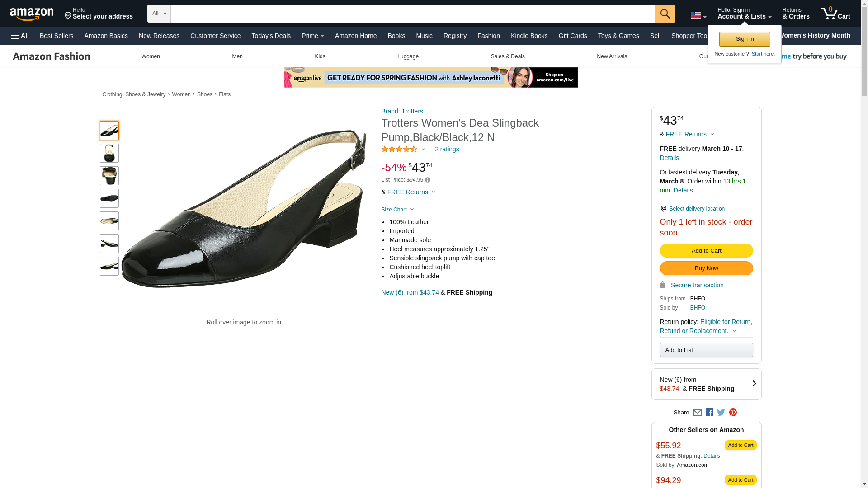The image size is (868, 488).
Task: Open the country flag language selector
Action: click(698, 15)
